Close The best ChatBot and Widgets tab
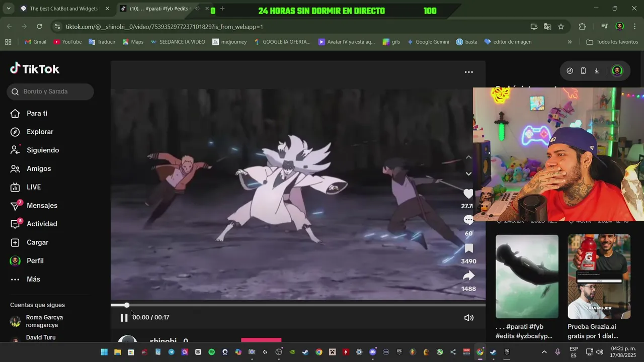The height and width of the screenshot is (362, 644). 107,9
